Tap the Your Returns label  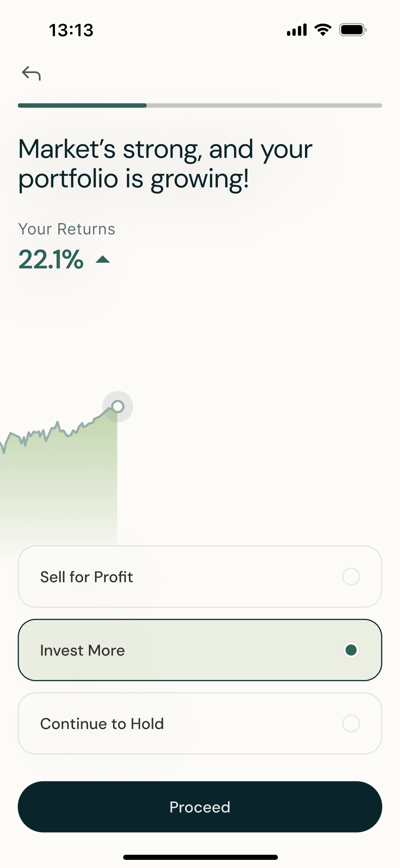(67, 229)
